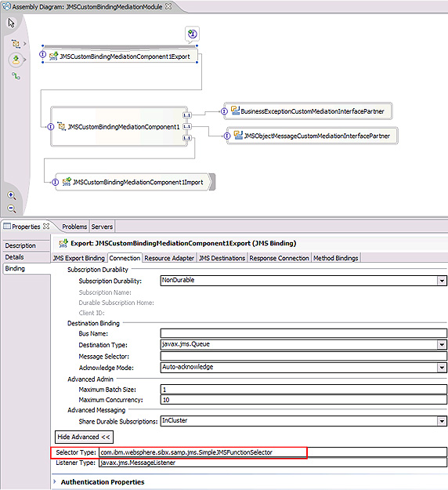Click into the Message Selector field
This screenshot has width=448, height=490.
[x=303, y=356]
